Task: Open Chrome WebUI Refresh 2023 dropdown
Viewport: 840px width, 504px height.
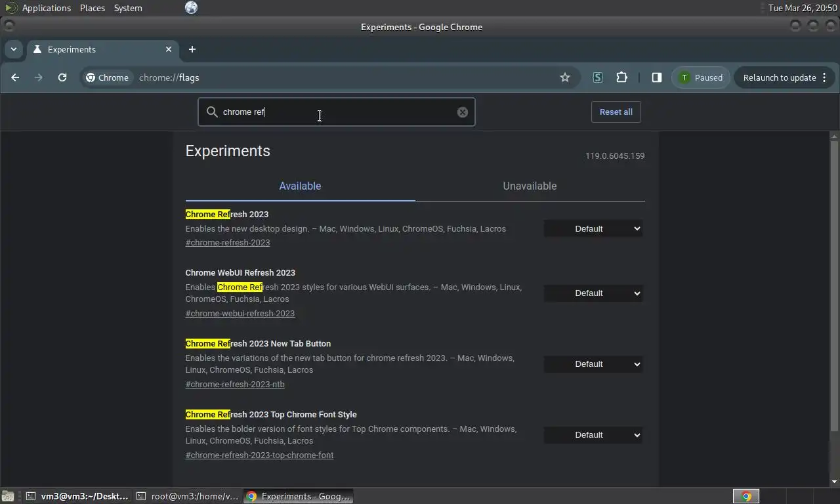Action: point(593,293)
